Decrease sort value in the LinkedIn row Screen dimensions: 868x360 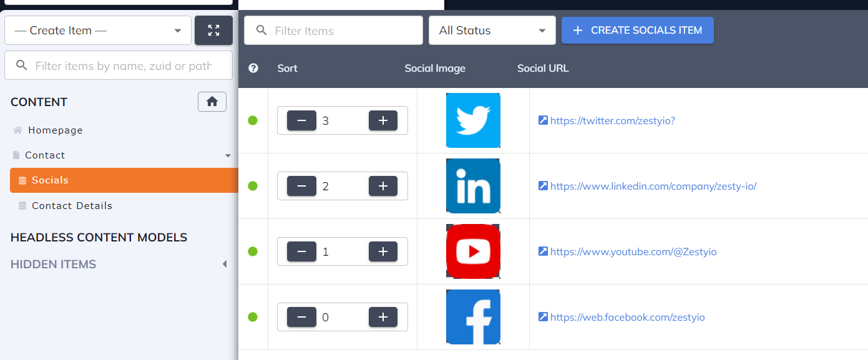[x=301, y=186]
